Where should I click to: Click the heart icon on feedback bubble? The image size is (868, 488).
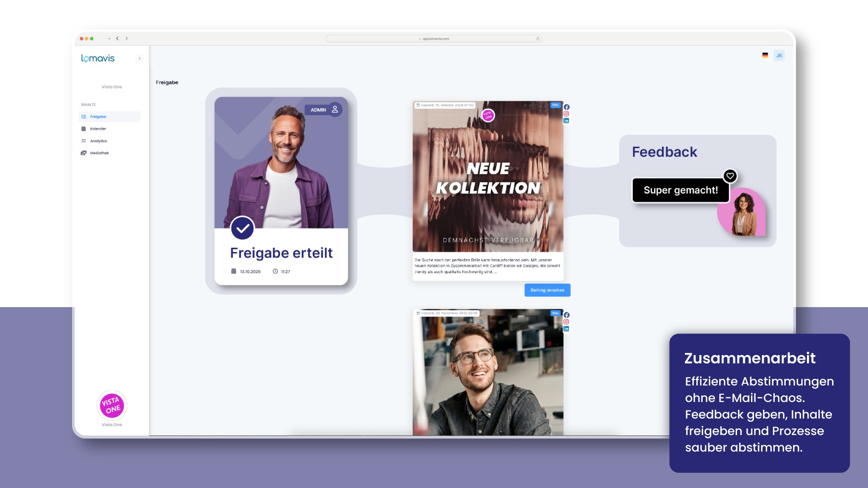[x=730, y=176]
